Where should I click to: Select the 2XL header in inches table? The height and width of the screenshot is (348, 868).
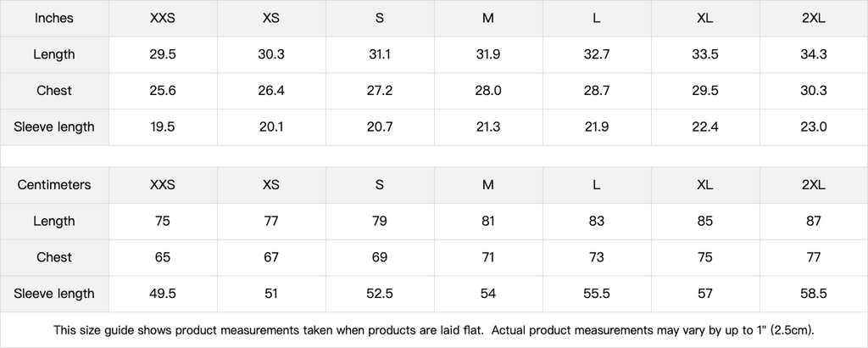tap(814, 19)
